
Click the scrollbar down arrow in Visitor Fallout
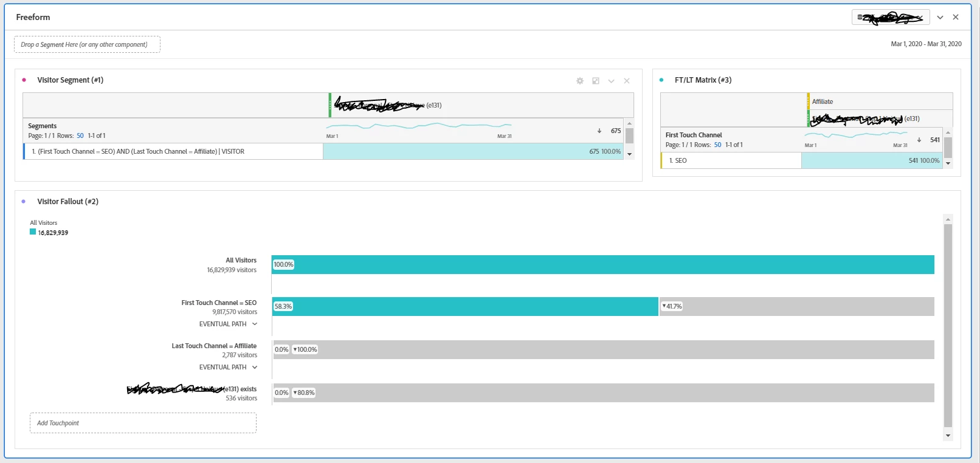coord(948,436)
